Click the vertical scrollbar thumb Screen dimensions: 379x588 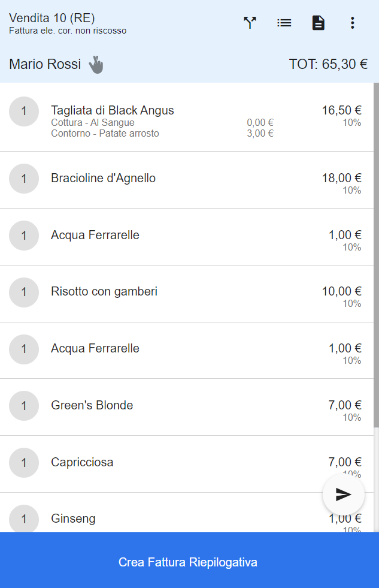(x=377, y=255)
